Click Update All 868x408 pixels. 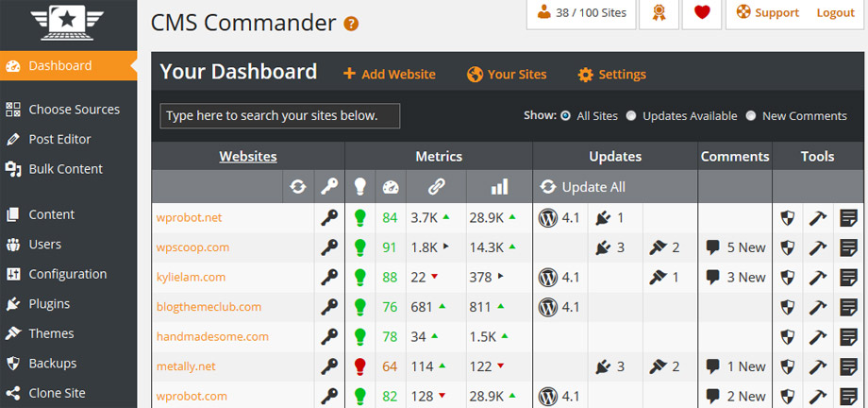tap(583, 187)
